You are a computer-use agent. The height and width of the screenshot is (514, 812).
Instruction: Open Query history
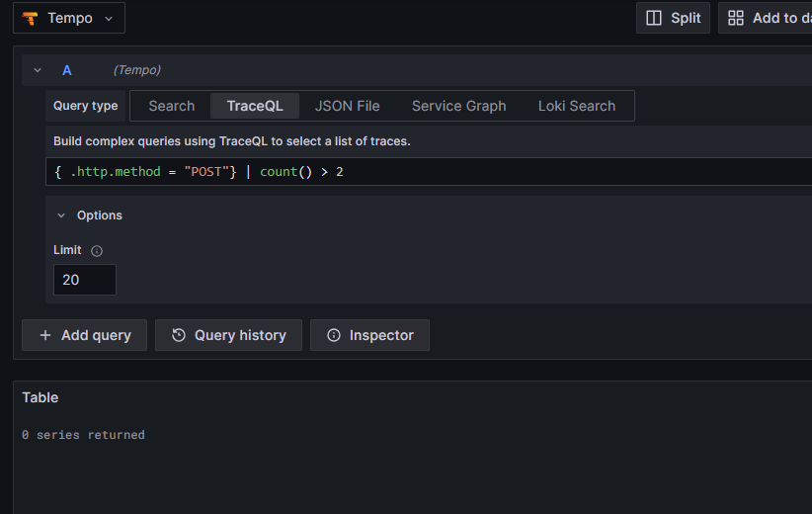click(x=228, y=335)
